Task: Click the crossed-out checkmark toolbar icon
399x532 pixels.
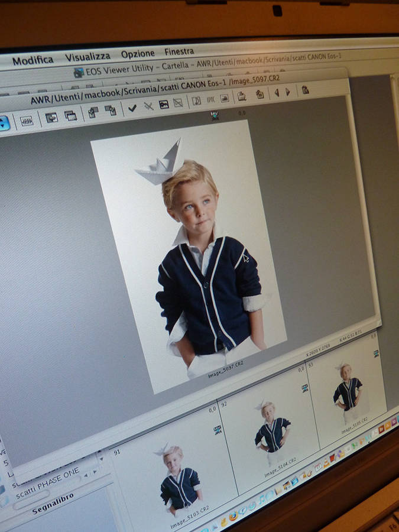Action: pos(148,106)
